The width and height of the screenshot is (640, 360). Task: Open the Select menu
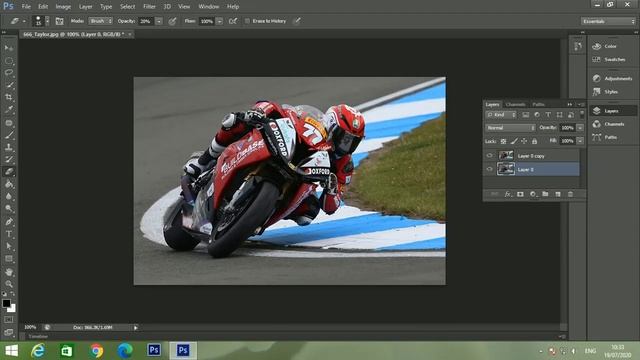[x=127, y=7]
